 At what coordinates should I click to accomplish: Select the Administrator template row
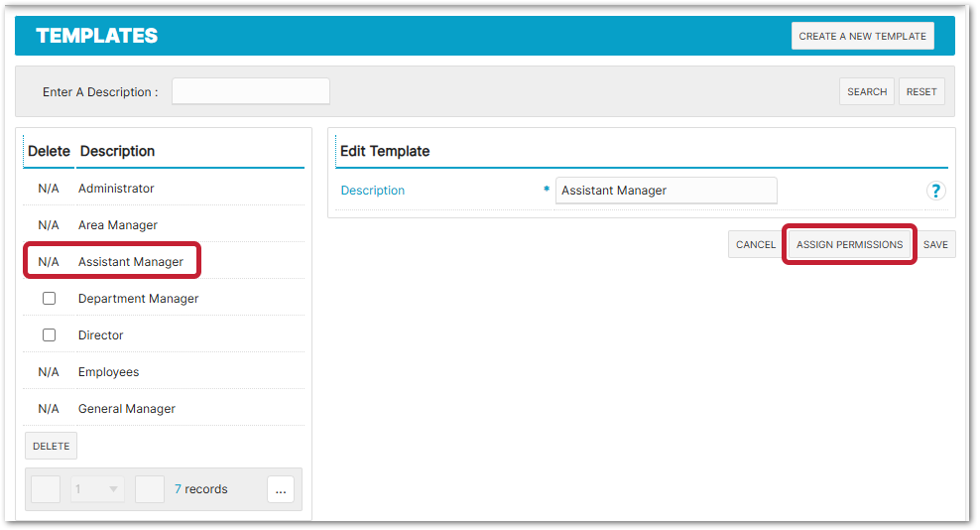pyautogui.click(x=116, y=189)
